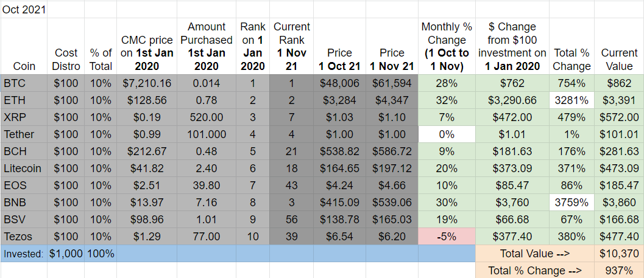Select the 'Current Value' column header
Screen dimensions: 644x278
618,46
